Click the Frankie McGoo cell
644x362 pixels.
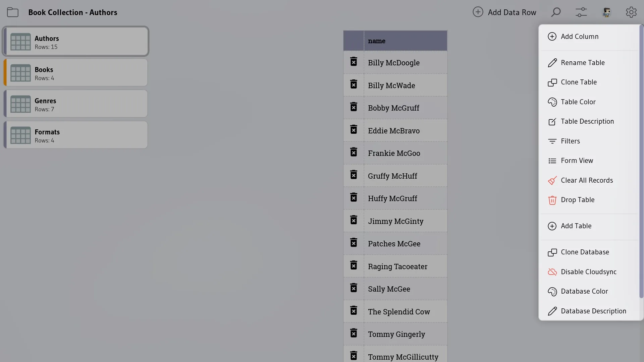(x=406, y=153)
